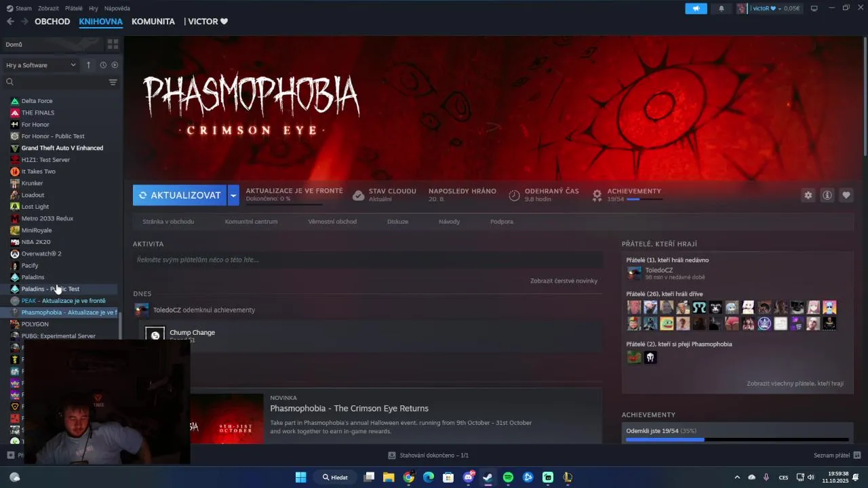Click the library search magnifier
The height and width of the screenshot is (488, 868).
click(x=9, y=82)
